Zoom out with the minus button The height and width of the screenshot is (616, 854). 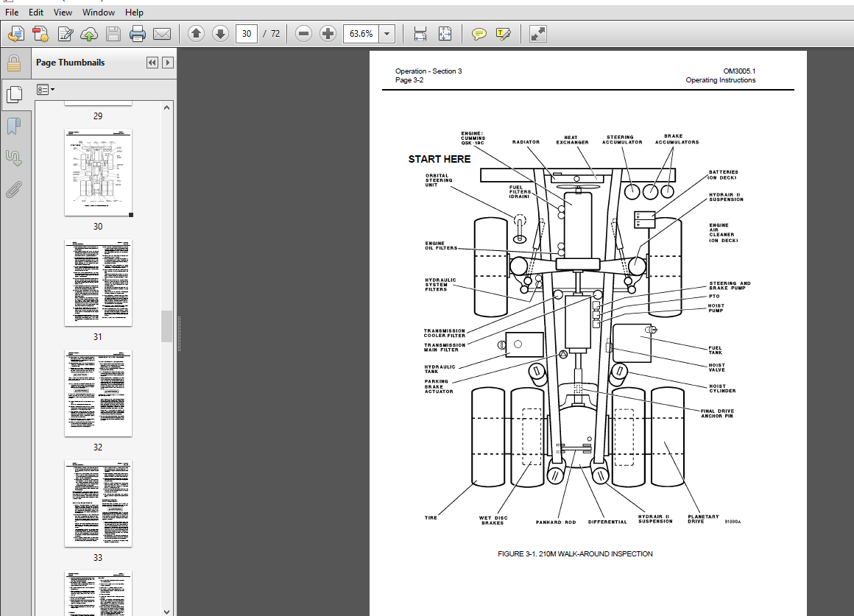304,34
